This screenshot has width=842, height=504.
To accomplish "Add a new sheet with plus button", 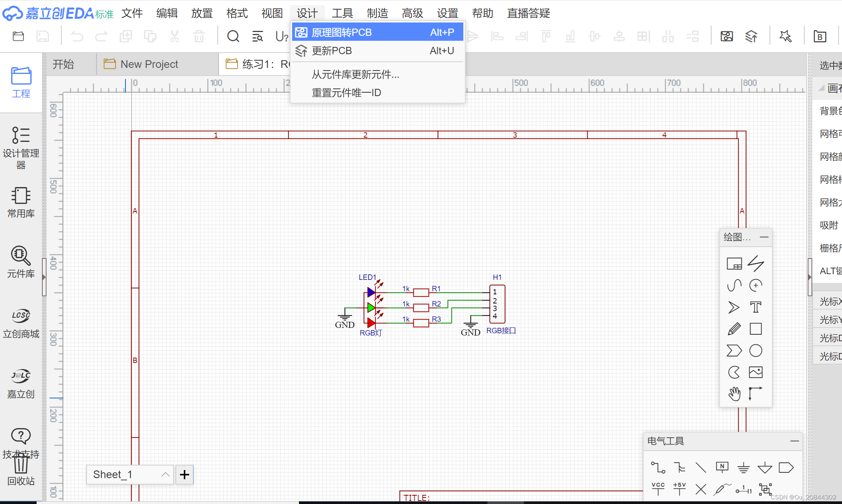I will tap(185, 475).
